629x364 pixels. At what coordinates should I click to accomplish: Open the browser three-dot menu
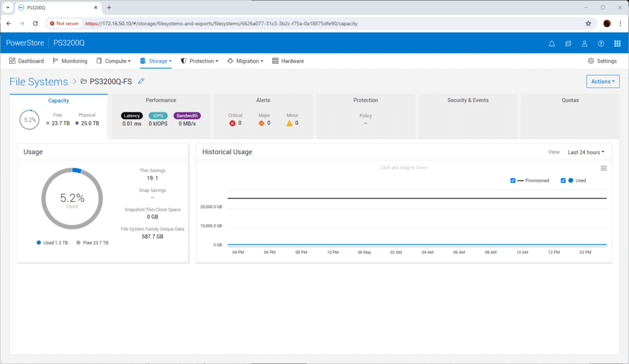(x=620, y=24)
